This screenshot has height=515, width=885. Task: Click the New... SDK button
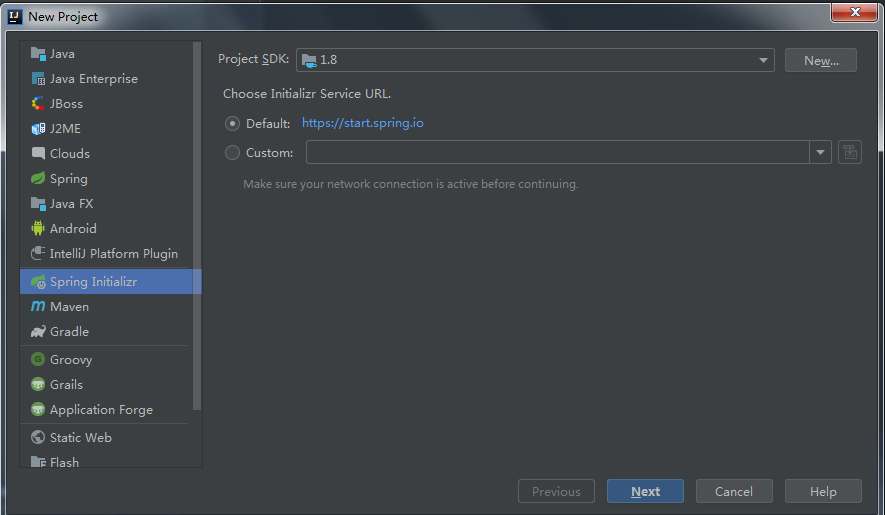(821, 60)
